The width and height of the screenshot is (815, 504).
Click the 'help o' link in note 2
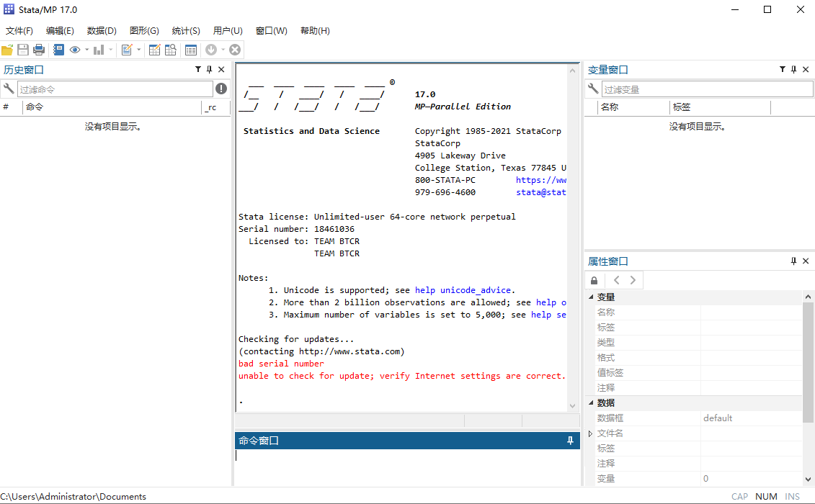coord(551,302)
